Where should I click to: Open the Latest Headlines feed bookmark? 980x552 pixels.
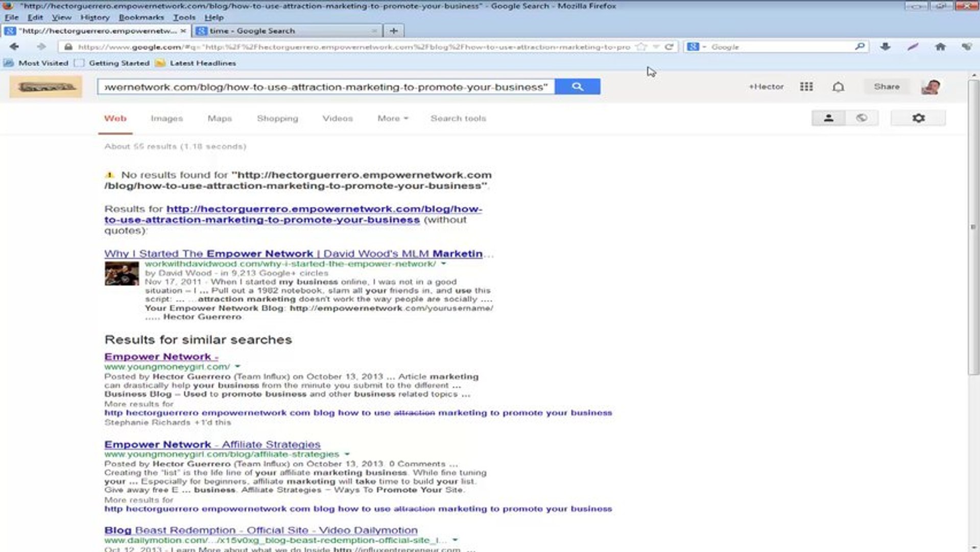click(x=196, y=63)
